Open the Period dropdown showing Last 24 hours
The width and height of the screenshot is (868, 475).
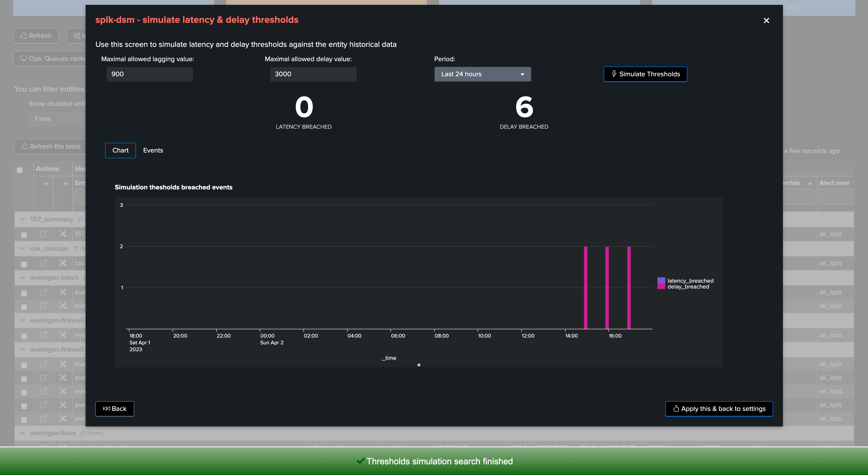(482, 74)
